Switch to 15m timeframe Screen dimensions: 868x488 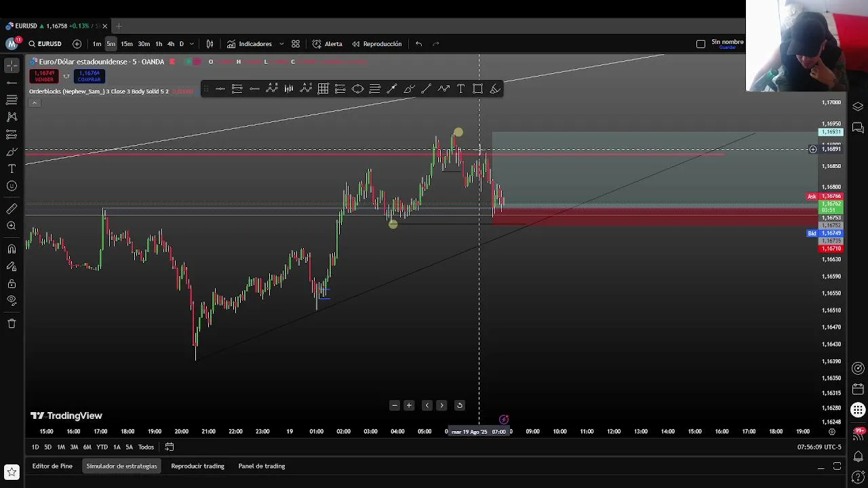127,44
